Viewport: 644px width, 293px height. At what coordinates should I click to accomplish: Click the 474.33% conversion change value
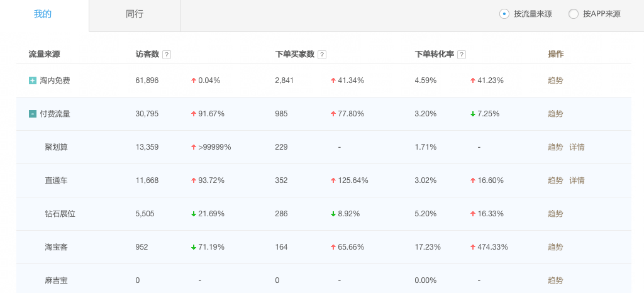(x=492, y=248)
